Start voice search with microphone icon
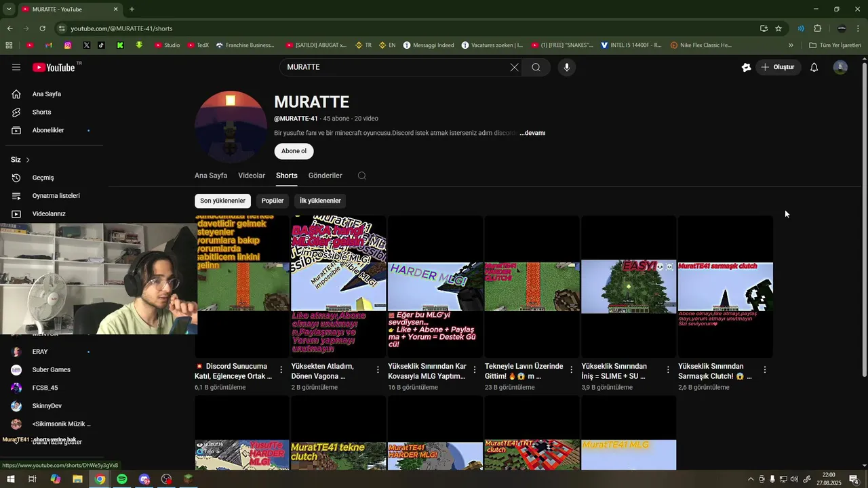868x488 pixels. click(x=567, y=67)
